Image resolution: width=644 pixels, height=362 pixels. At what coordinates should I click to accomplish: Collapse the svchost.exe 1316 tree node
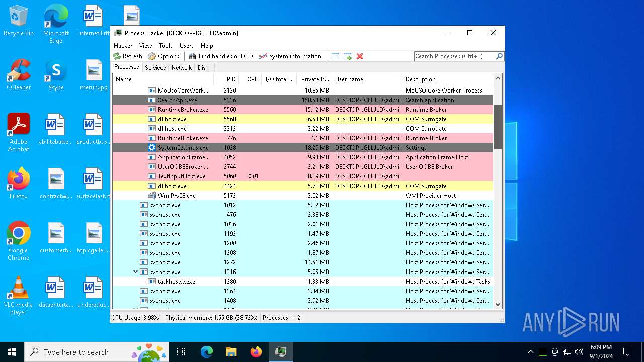[135, 272]
